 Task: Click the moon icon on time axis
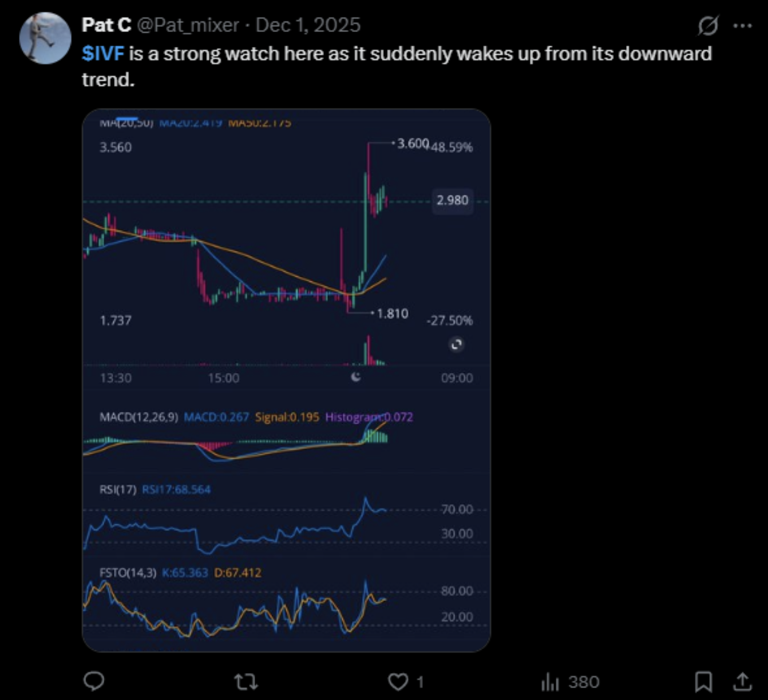coord(356,376)
